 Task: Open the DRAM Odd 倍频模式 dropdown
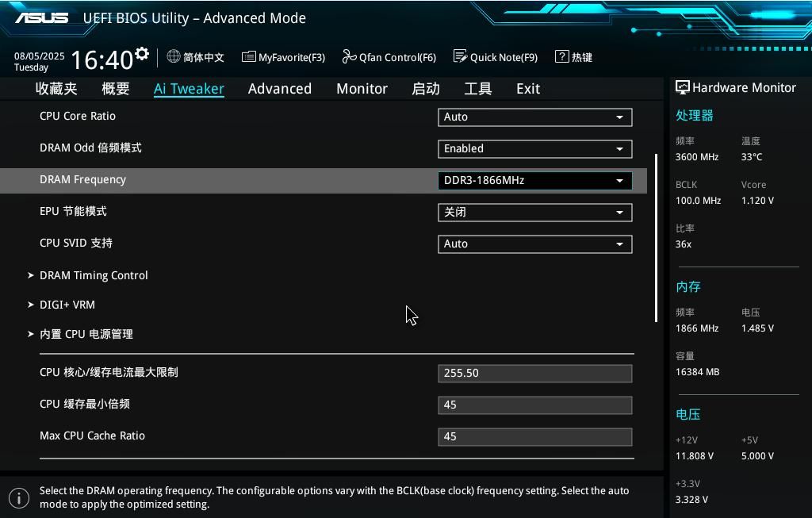click(x=534, y=148)
